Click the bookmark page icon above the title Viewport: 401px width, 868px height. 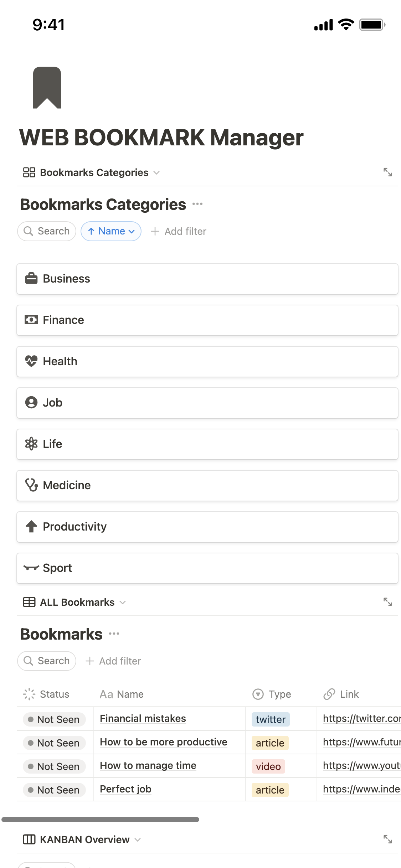(47, 87)
